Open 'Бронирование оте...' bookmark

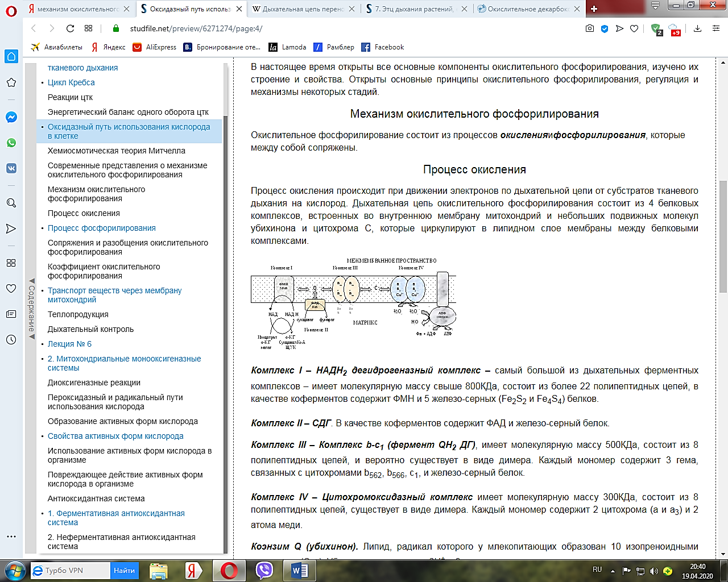pyautogui.click(x=222, y=47)
